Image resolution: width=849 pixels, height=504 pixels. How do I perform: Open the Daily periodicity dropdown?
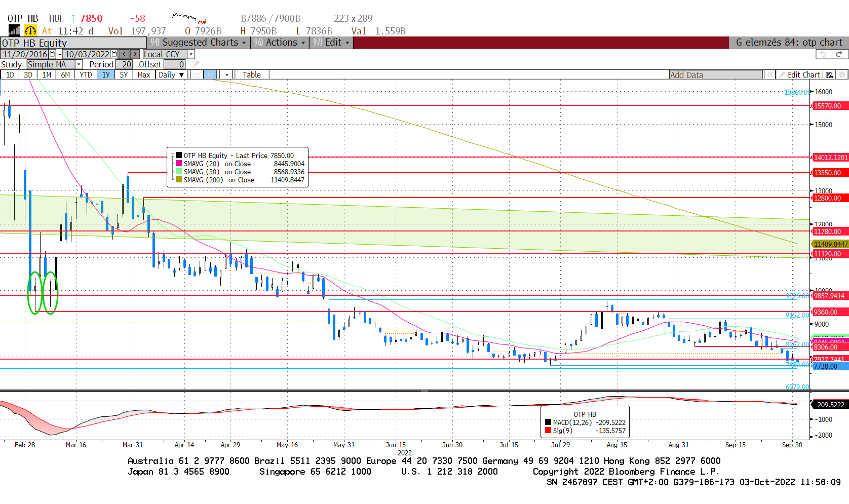171,75
